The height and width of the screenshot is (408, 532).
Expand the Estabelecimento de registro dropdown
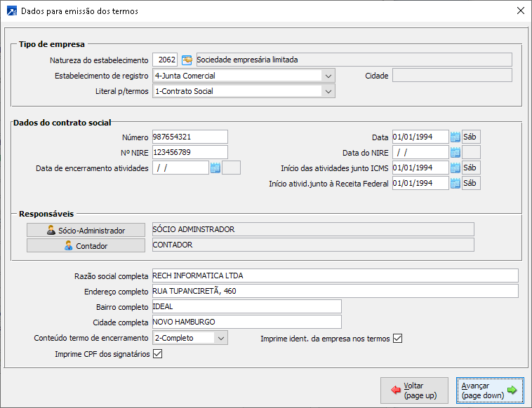pyautogui.click(x=328, y=76)
